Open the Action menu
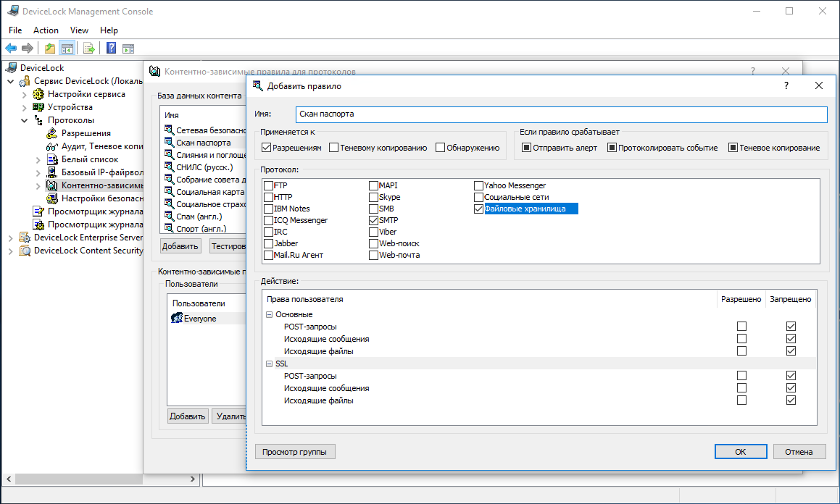 [x=46, y=30]
